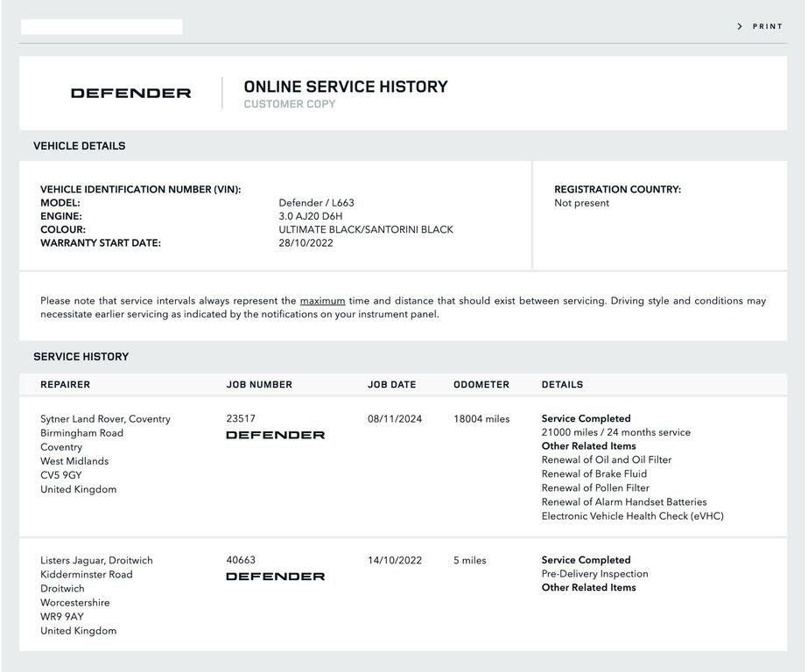Click 'Renewal of Oil and Oil Filter'

(607, 460)
